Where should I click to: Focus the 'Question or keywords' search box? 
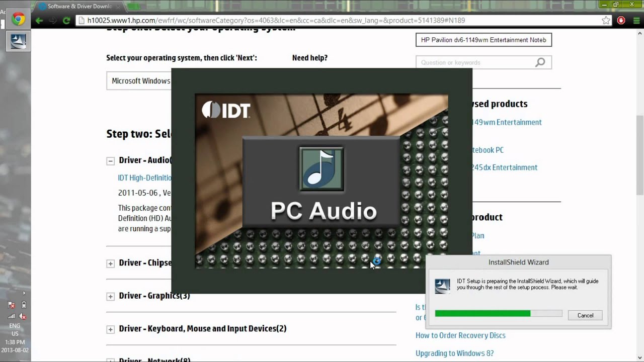click(475, 62)
